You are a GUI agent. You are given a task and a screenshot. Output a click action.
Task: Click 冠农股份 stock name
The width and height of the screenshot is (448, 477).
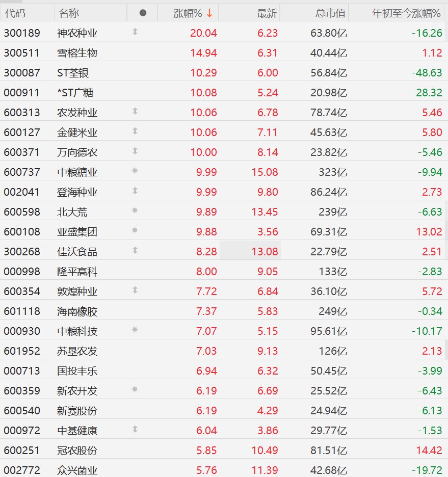(x=77, y=450)
